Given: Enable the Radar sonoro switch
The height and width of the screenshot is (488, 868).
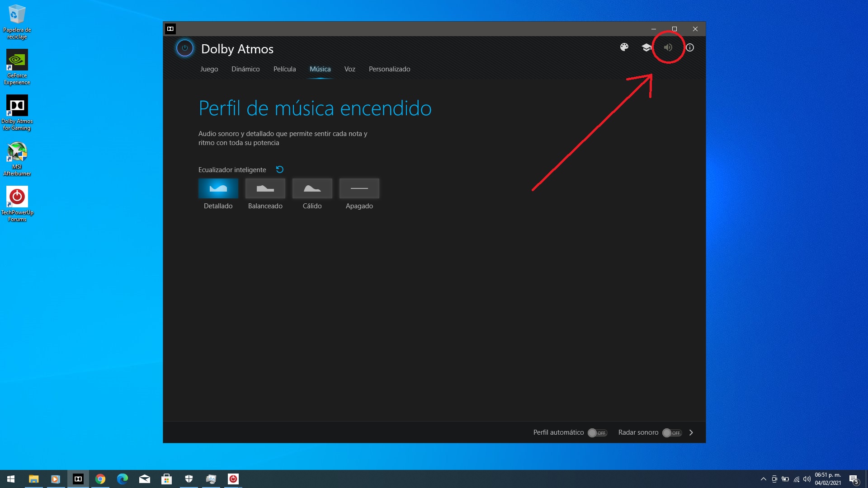Looking at the screenshot, I should point(672,433).
